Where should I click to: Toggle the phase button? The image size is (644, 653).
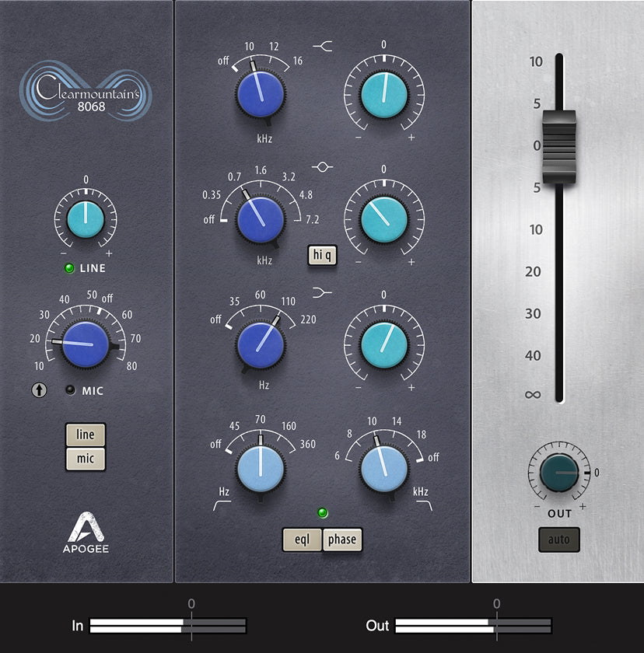point(342,540)
